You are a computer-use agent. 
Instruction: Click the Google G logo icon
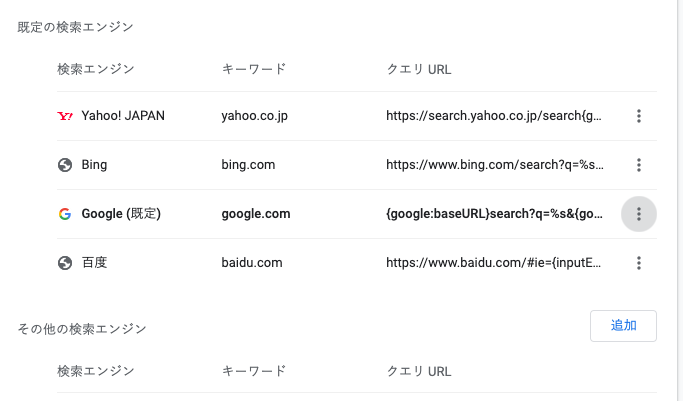tap(65, 214)
